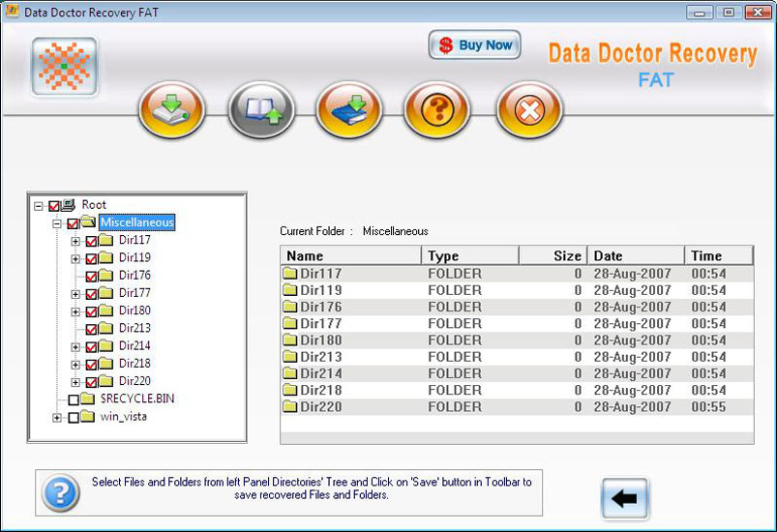This screenshot has width=777, height=532.
Task: Click the orange Exit X toolbar icon
Action: [529, 110]
